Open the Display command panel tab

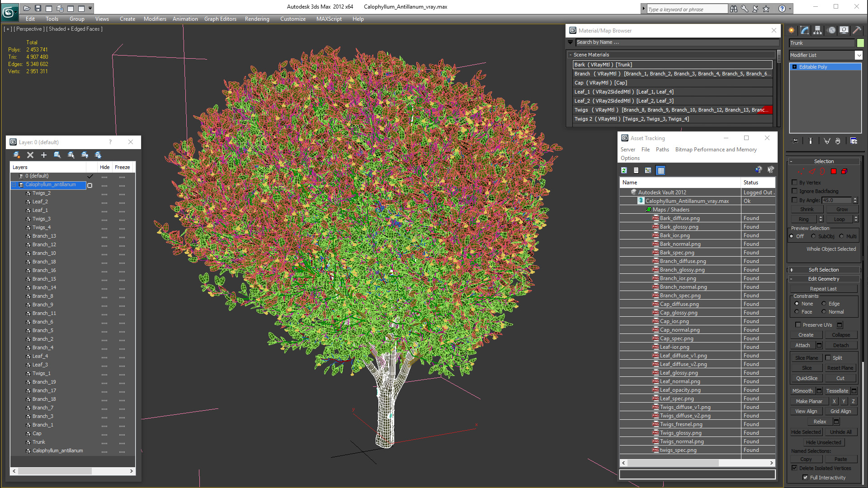pos(844,30)
